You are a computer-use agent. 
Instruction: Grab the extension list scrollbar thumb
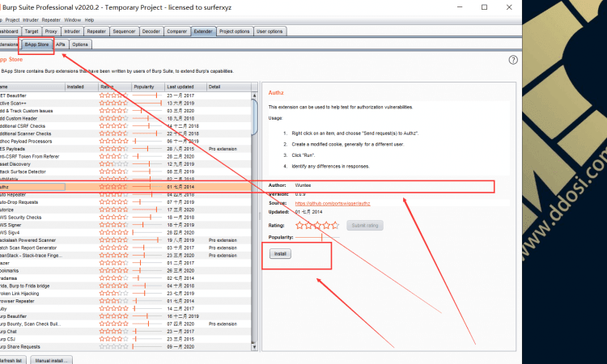click(254, 117)
